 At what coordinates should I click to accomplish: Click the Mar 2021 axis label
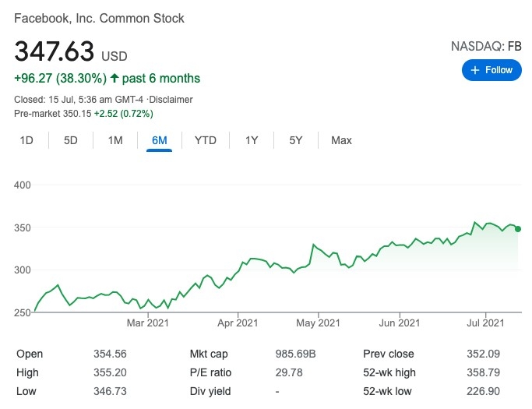tap(147, 323)
